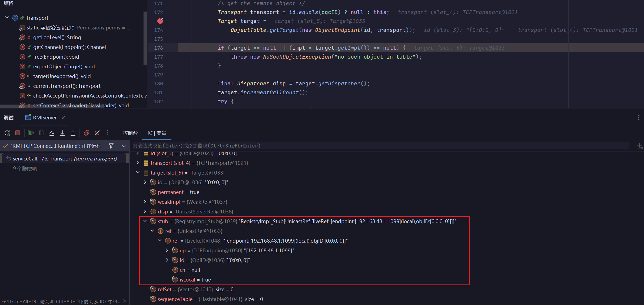This screenshot has width=644, height=305.
Task: Click the Step Into icon
Action: (62, 133)
